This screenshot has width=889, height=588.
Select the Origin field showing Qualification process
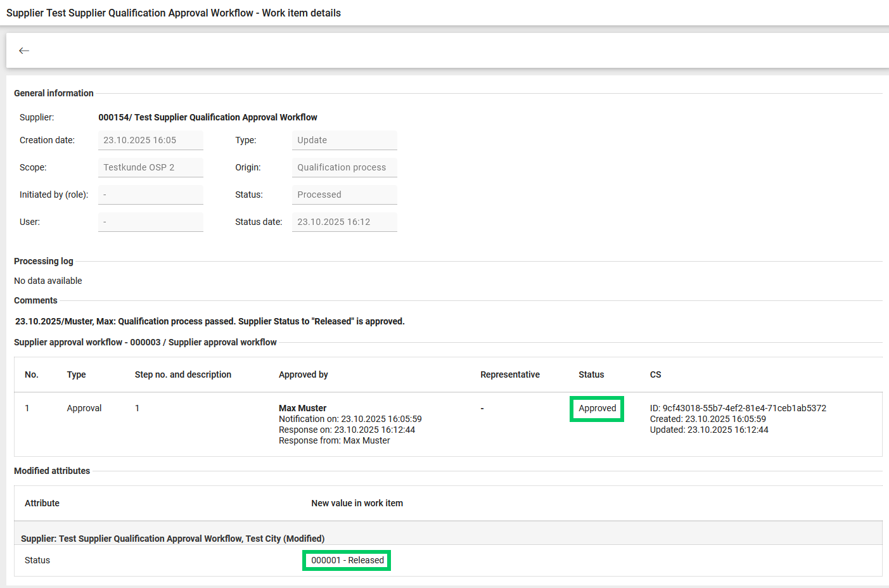pos(344,167)
